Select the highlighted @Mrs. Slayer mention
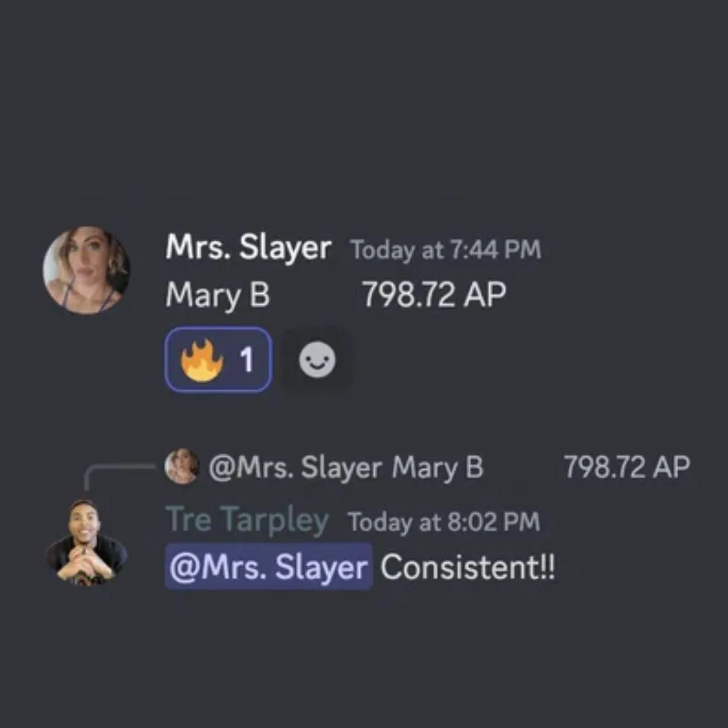Image resolution: width=728 pixels, height=728 pixels. (268, 567)
